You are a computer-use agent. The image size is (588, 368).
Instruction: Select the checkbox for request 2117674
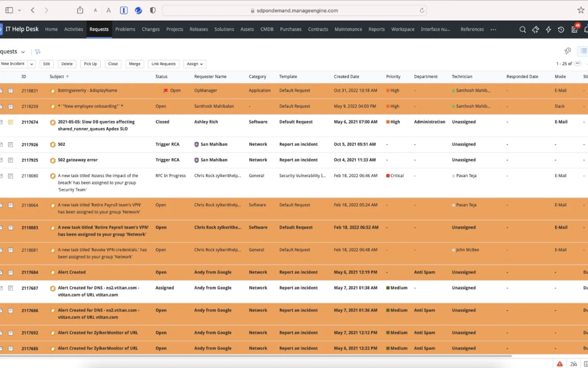pyautogui.click(x=1, y=122)
